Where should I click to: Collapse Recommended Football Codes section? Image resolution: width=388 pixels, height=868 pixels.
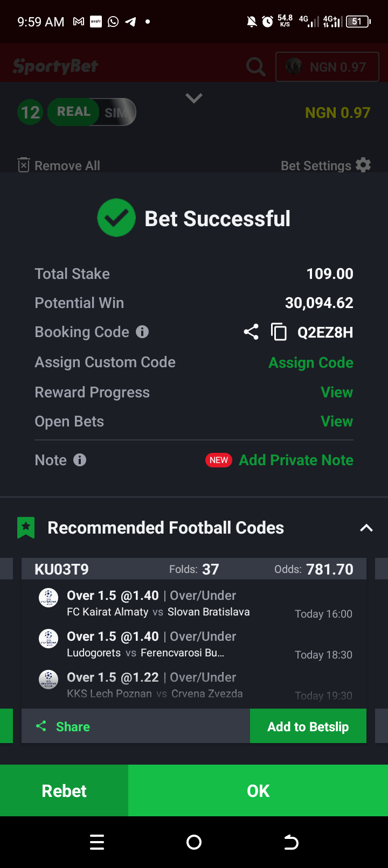pyautogui.click(x=366, y=528)
